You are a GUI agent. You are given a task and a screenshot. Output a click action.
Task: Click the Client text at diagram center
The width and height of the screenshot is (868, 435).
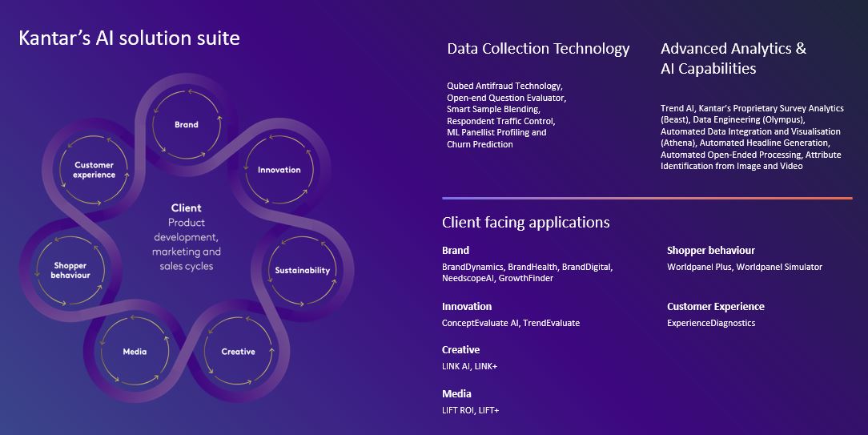[x=186, y=208]
